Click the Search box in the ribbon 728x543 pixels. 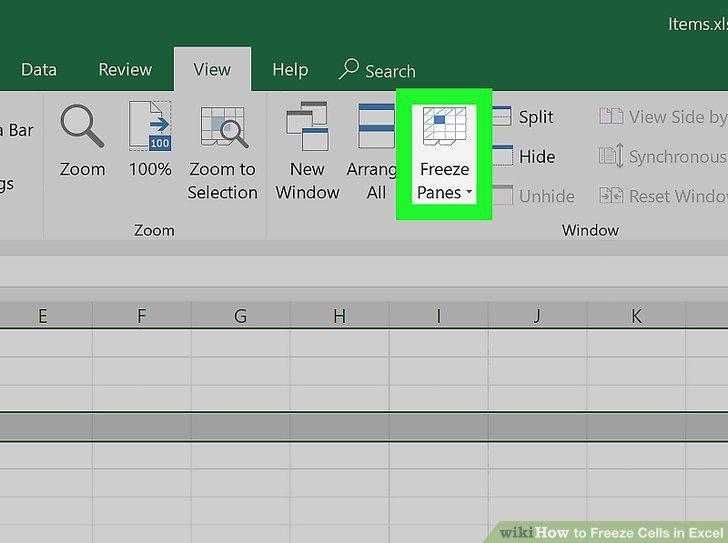(377, 71)
